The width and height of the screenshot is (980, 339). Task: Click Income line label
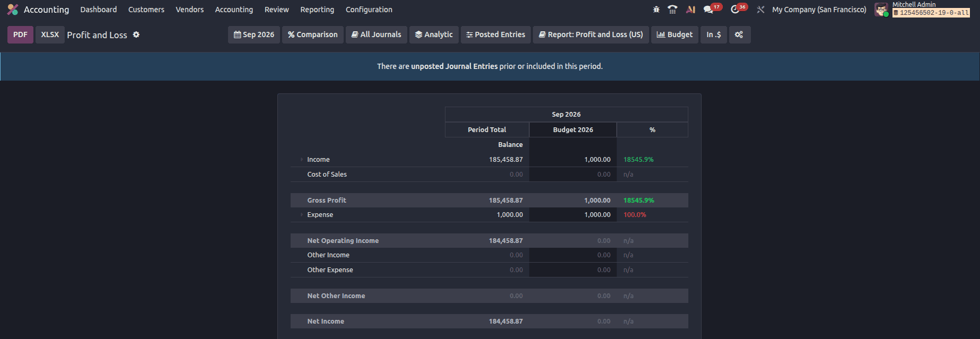tap(318, 160)
